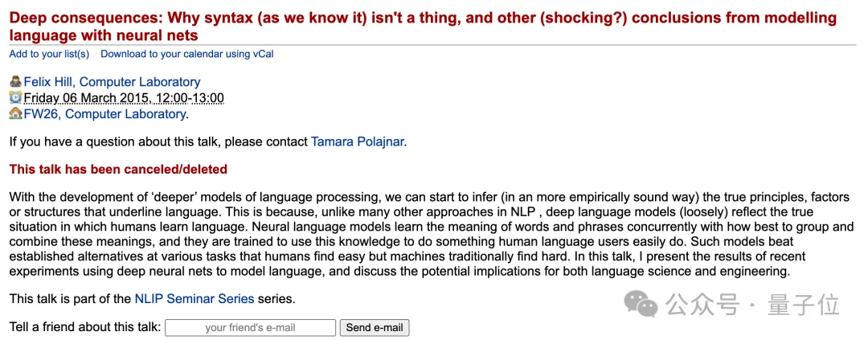
Task: Open the FW26, Computer Laboratory venue link
Action: [x=104, y=114]
